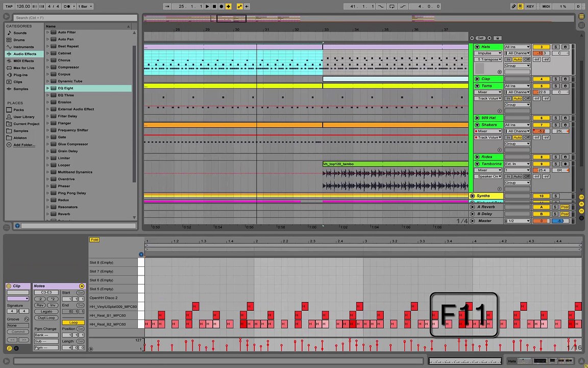
Task: Select Drums category in browser
Action: point(19,40)
